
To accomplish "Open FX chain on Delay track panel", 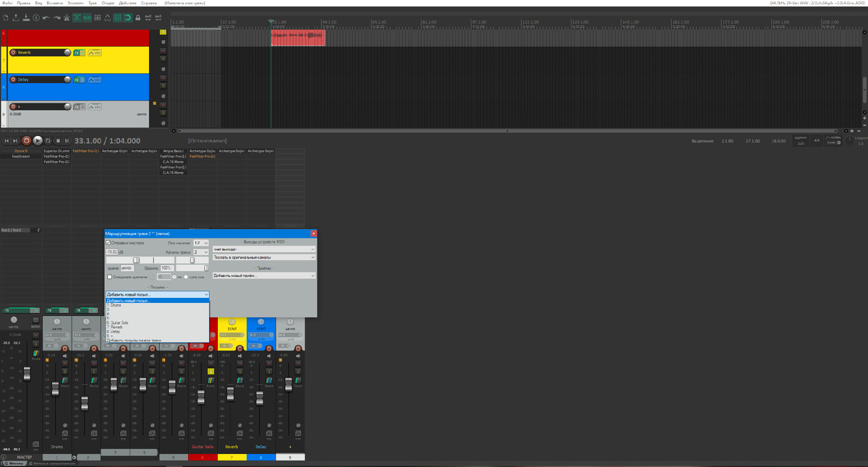I will click(77, 80).
